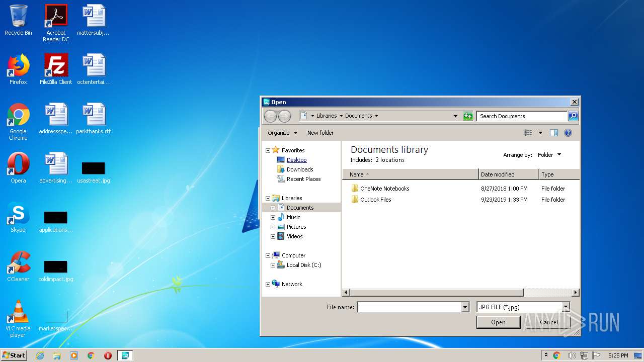The width and height of the screenshot is (644, 362).
Task: Open FileZilla Client shortcut
Action: [56, 70]
